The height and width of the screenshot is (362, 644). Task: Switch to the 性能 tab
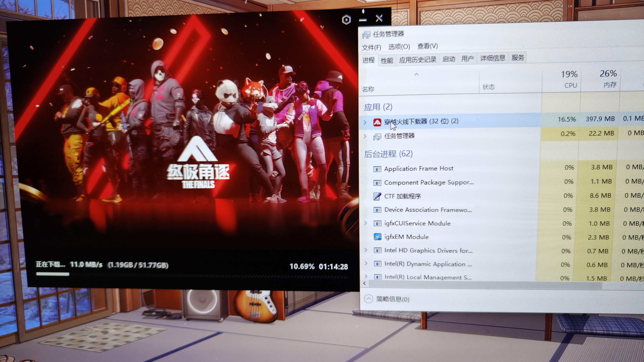(x=387, y=60)
